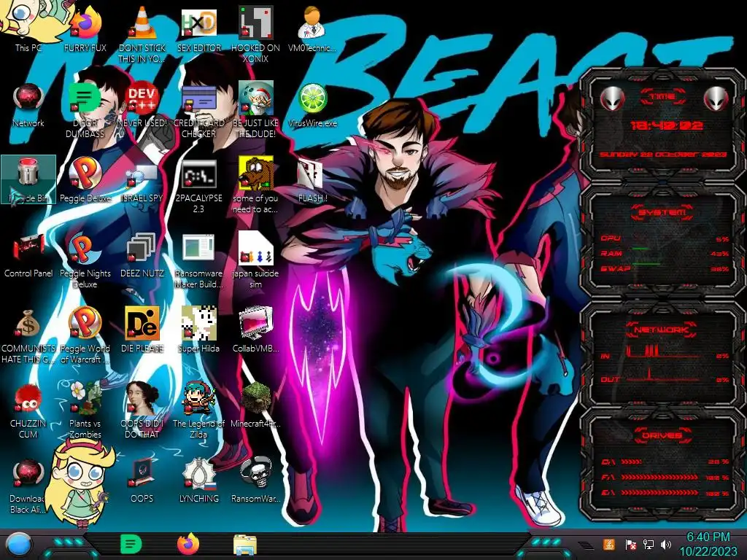The width and height of the screenshot is (747, 560).
Task: Click the volume speaker tray icon
Action: pos(666,544)
